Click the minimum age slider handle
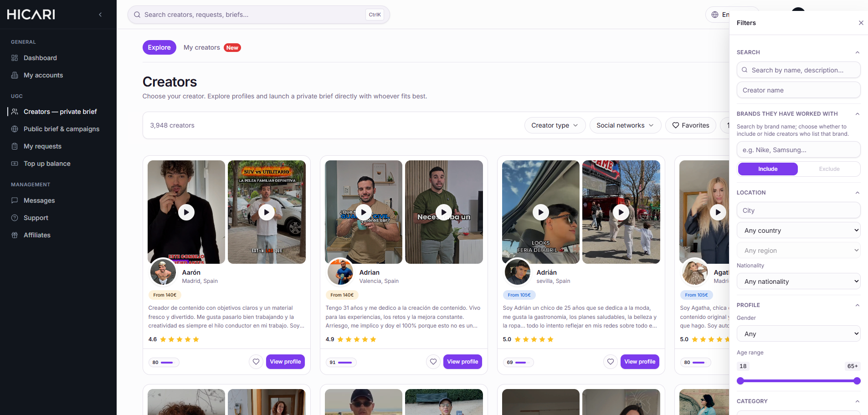 pyautogui.click(x=740, y=381)
